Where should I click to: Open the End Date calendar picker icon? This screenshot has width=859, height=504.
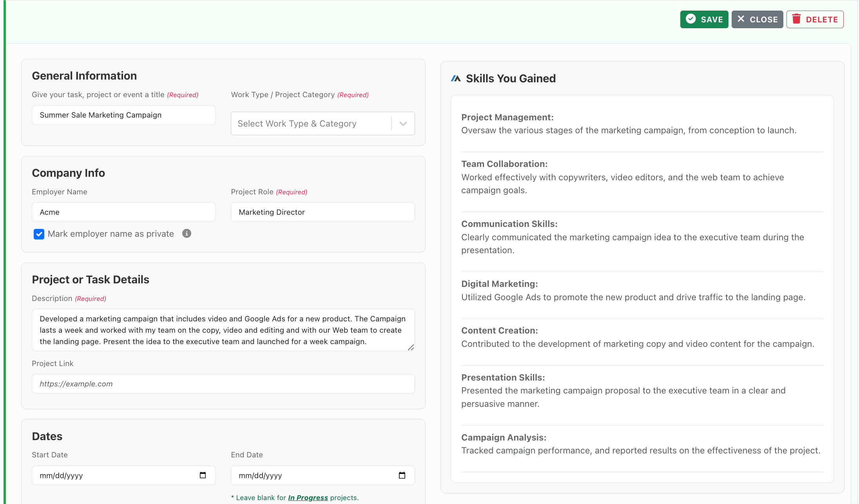(x=402, y=475)
